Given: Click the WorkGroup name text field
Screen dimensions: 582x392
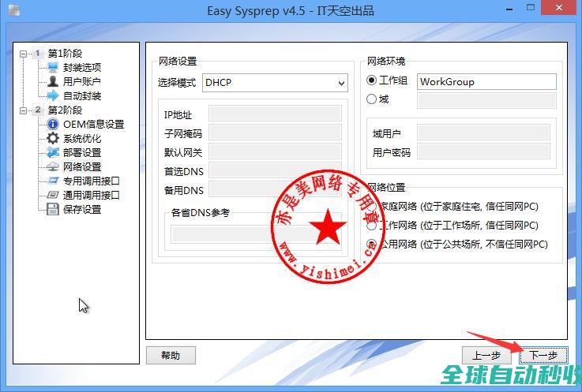Looking at the screenshot, I should [x=486, y=82].
